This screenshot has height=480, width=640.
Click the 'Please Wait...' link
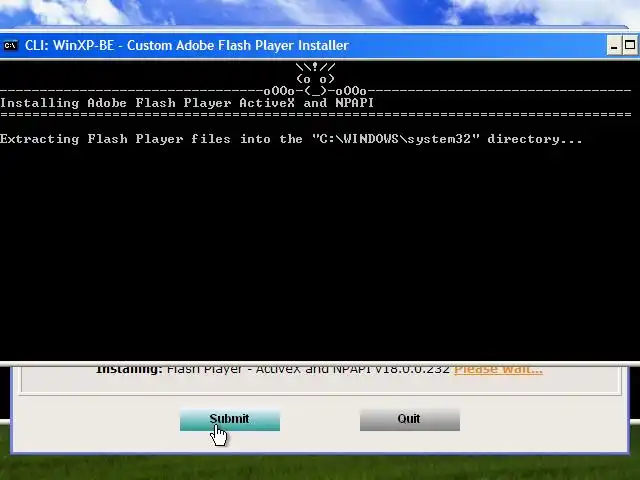(498, 369)
